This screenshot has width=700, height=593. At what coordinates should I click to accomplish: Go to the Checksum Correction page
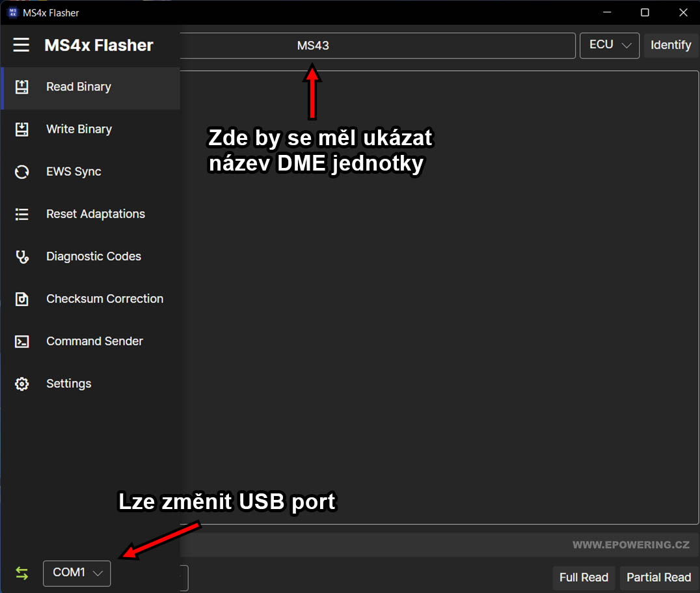(x=90, y=299)
